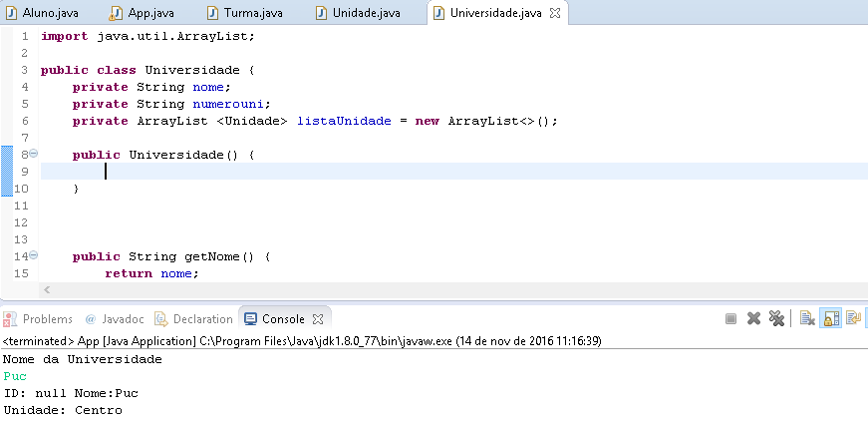Collapse the getNome() method fold marker
Screen dimensions: 868x423
click(x=33, y=255)
